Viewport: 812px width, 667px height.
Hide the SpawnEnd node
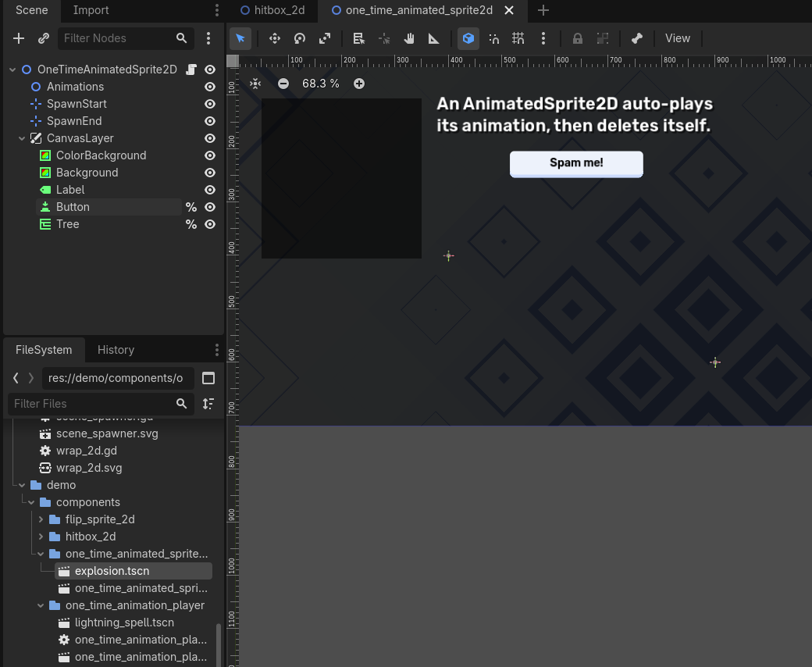coord(210,121)
